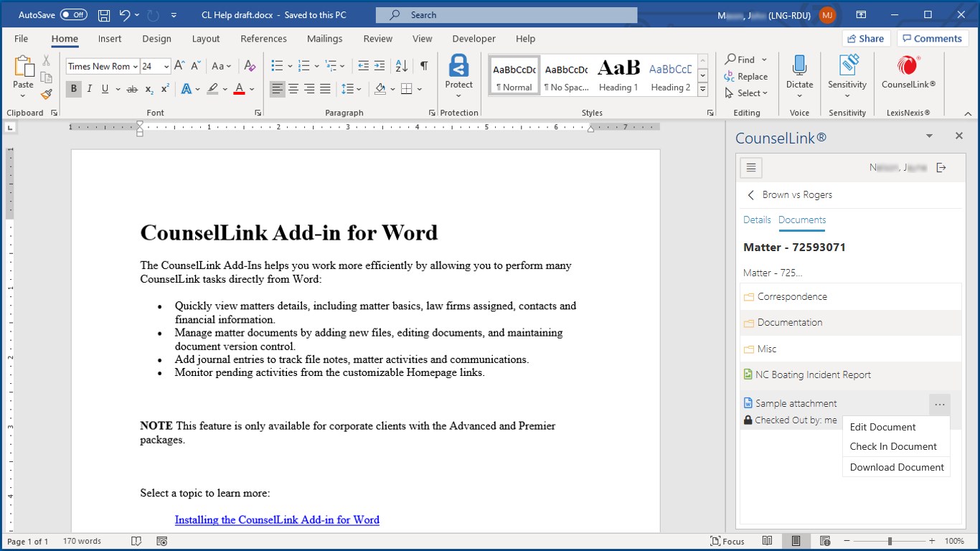Justify the paragraph text

tap(325, 89)
